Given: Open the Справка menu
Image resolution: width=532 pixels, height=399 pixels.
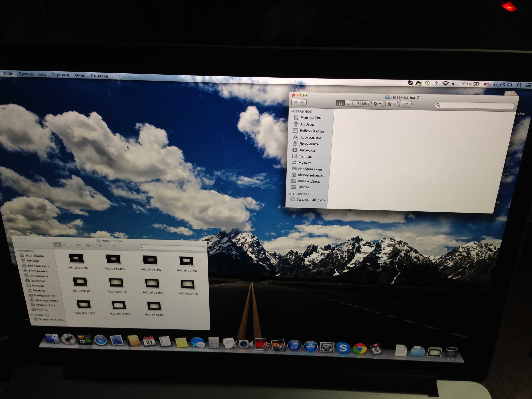Looking at the screenshot, I should tap(99, 76).
